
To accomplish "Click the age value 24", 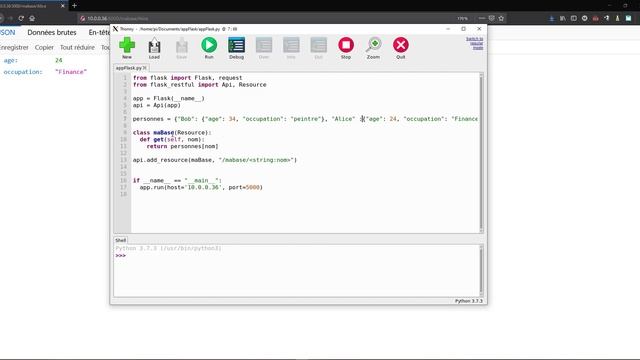I will [x=59, y=60].
